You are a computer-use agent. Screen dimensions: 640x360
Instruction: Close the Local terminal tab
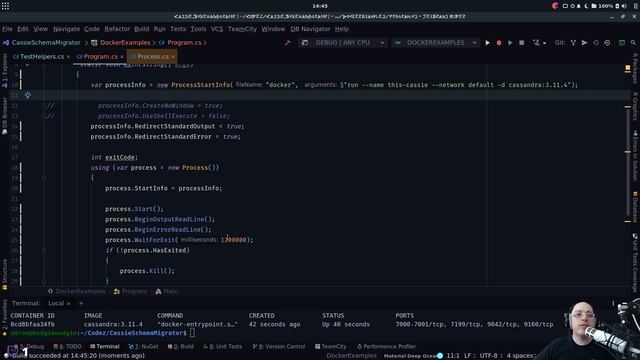pyautogui.click(x=68, y=304)
